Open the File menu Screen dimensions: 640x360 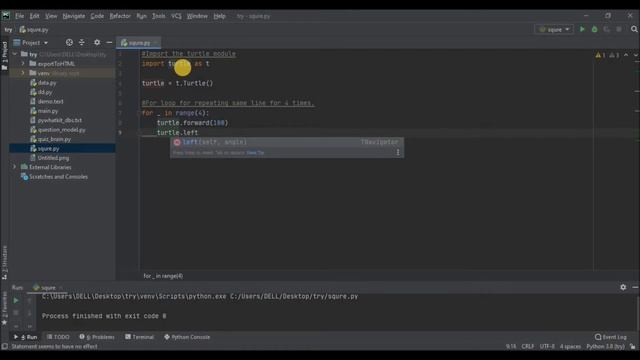coord(20,16)
